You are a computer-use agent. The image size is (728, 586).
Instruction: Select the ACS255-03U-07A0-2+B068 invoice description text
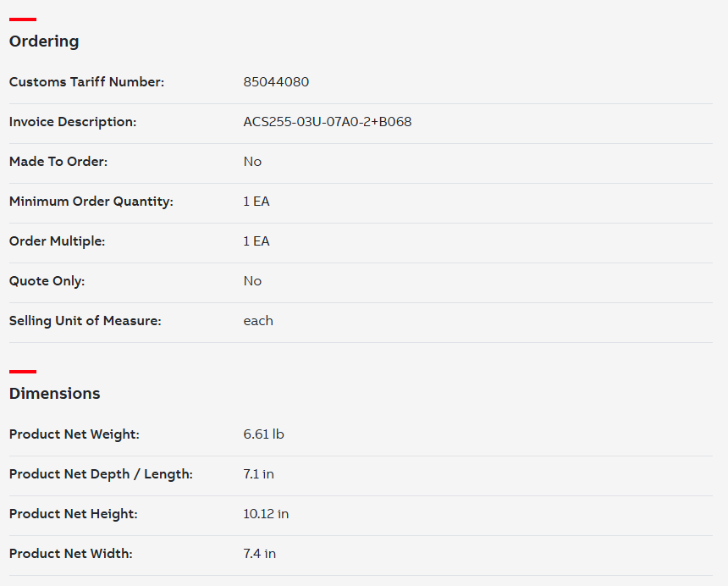click(x=328, y=122)
